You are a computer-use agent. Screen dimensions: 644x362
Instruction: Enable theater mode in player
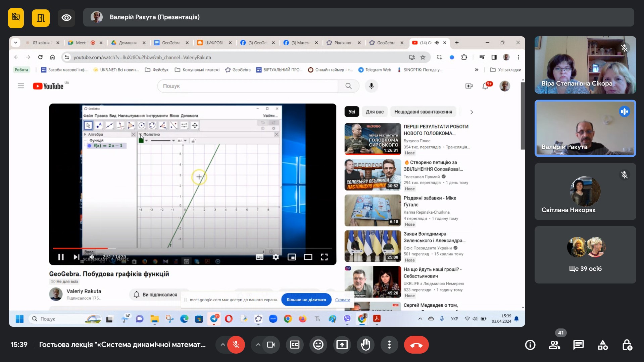pos(308,257)
